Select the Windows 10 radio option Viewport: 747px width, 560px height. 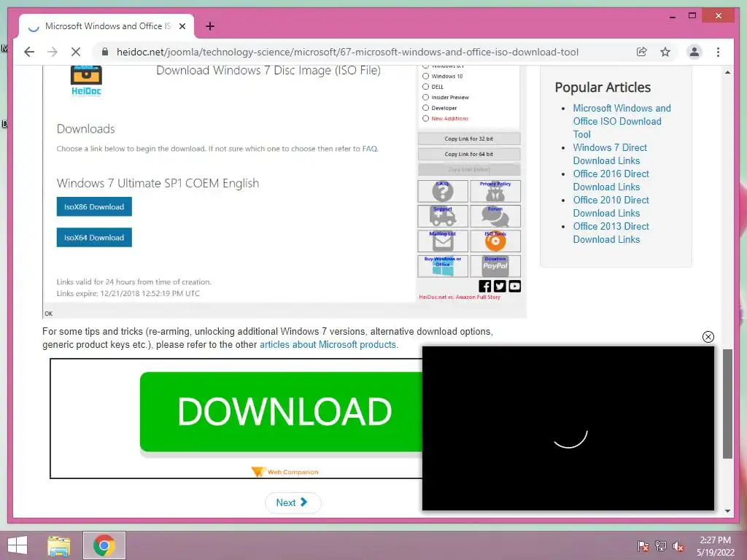click(x=425, y=76)
